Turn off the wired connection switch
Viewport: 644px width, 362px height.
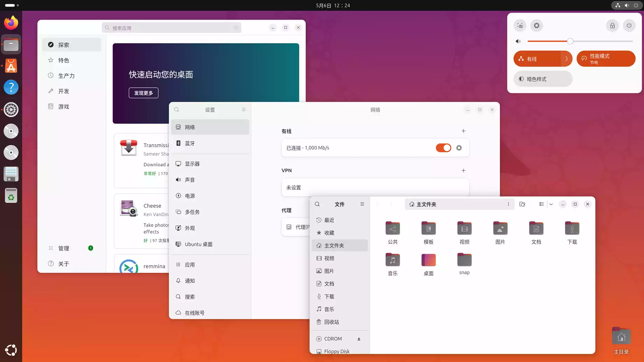443,148
